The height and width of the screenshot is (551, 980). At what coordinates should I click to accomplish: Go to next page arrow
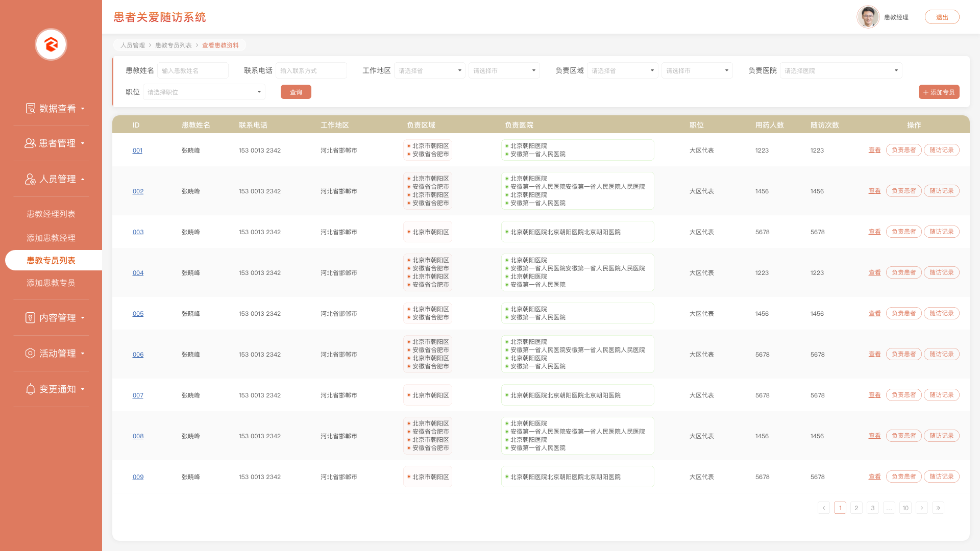(922, 508)
